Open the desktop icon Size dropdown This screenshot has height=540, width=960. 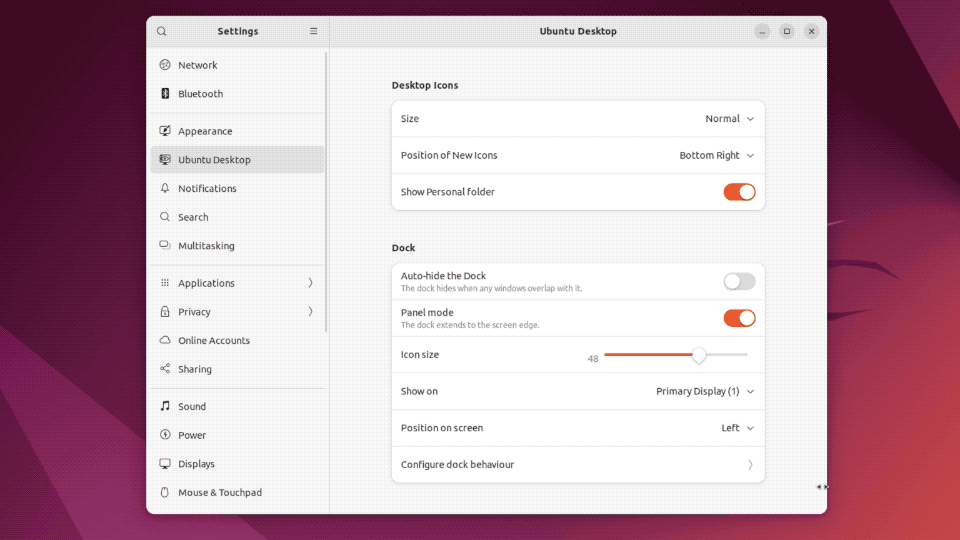[729, 119]
